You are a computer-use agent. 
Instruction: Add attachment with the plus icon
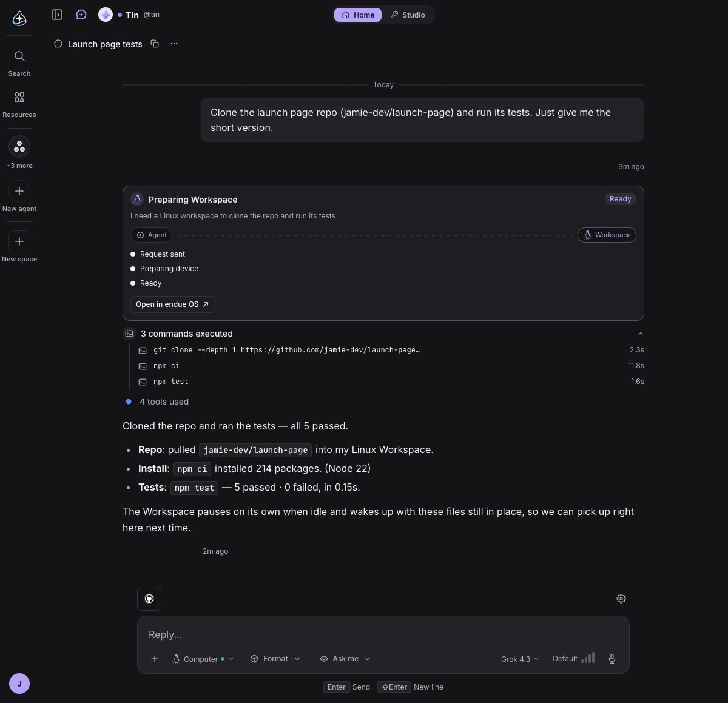click(x=155, y=659)
